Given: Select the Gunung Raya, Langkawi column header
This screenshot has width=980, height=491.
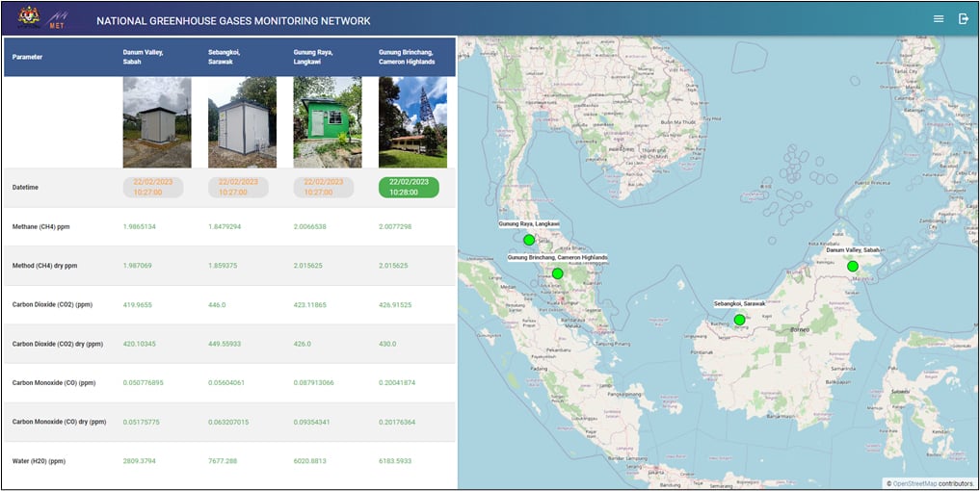Looking at the screenshot, I should (317, 57).
